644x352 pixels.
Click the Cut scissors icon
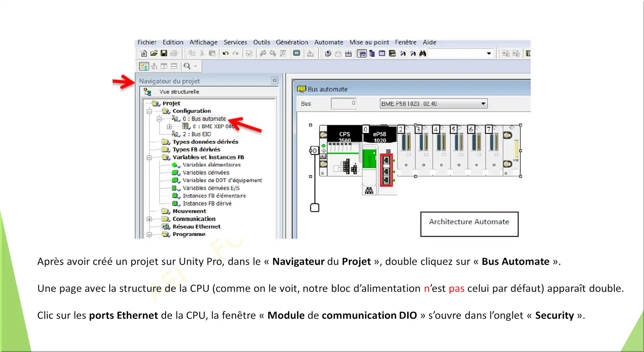(x=202, y=53)
